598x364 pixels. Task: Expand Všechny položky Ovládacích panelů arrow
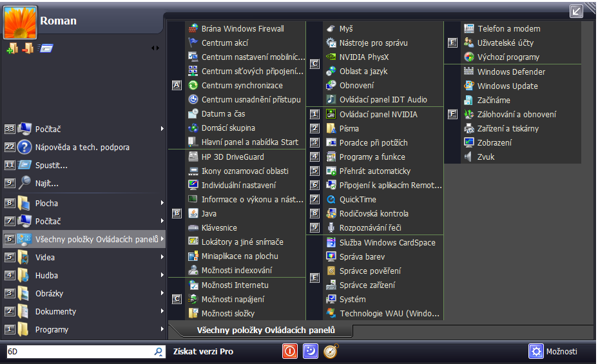[x=162, y=239]
